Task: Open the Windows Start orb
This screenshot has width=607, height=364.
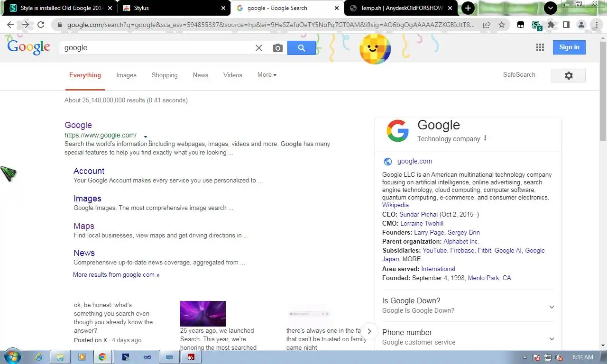Action: point(12,356)
